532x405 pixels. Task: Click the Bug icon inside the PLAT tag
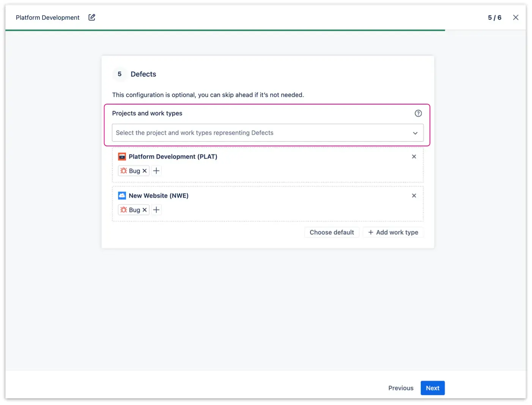[123, 171]
